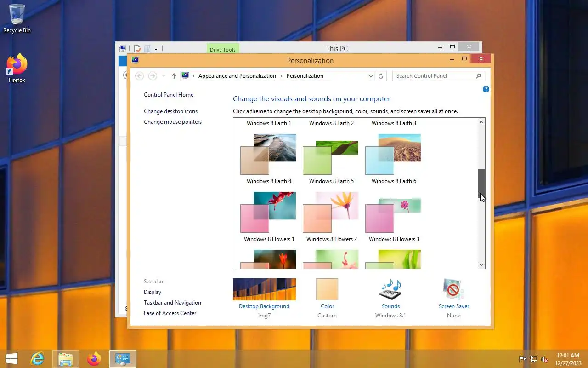The image size is (588, 368).
Task: Refresh the Personalization address bar
Action: [381, 76]
